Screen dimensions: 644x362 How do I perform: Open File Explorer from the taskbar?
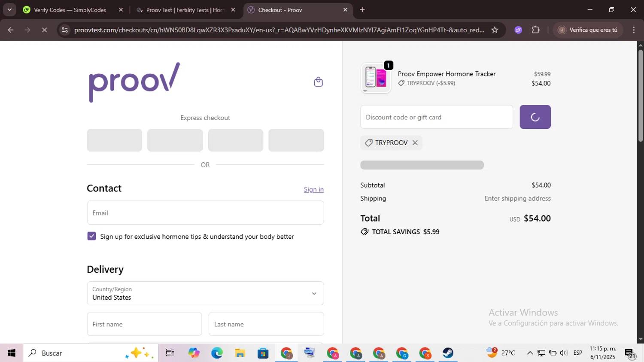[x=240, y=353]
